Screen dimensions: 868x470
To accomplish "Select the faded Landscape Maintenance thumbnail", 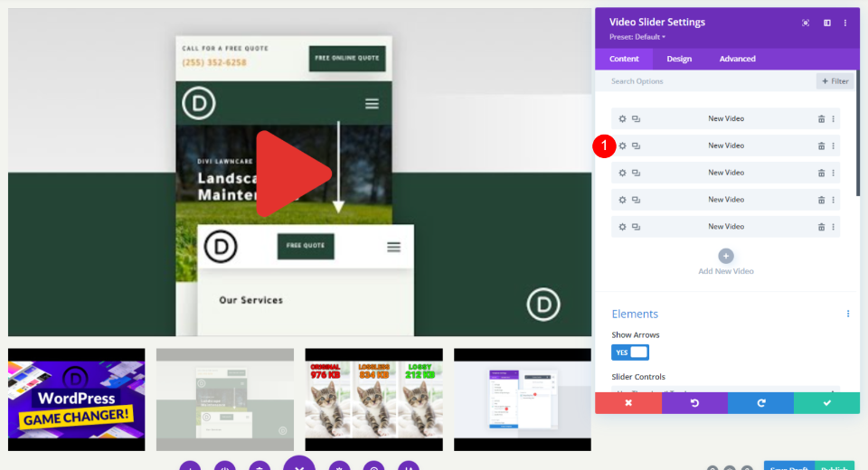I will (225, 399).
